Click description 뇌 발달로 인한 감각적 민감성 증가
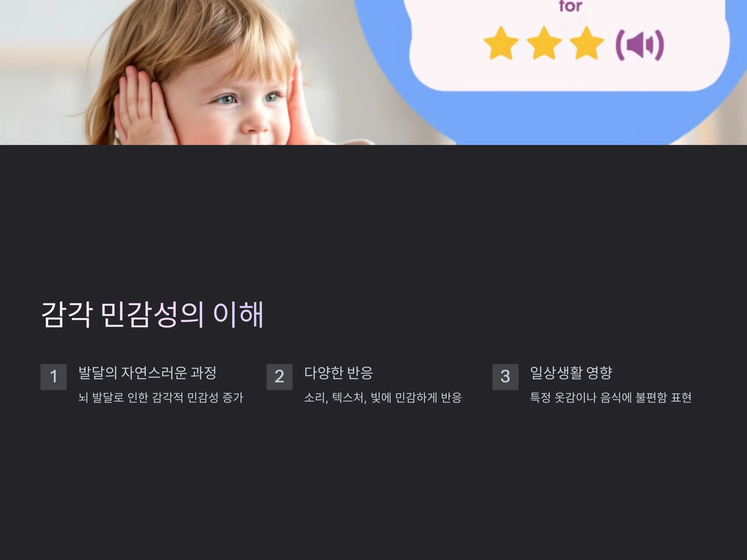 pyautogui.click(x=161, y=397)
